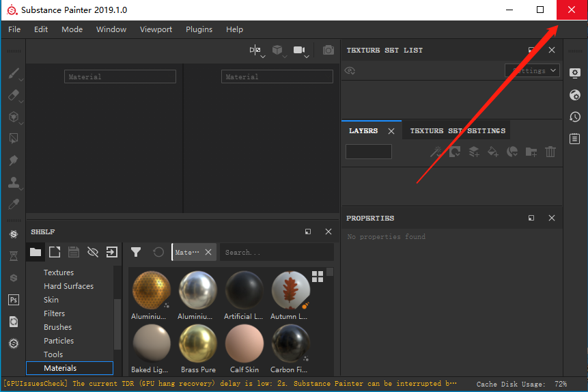The height and width of the screenshot is (392, 588).
Task: Undock the Properties panel
Action: pyautogui.click(x=531, y=218)
